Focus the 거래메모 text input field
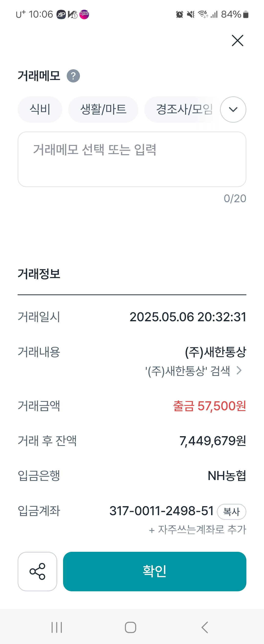Image resolution: width=264 pixels, height=644 pixels. [132, 159]
